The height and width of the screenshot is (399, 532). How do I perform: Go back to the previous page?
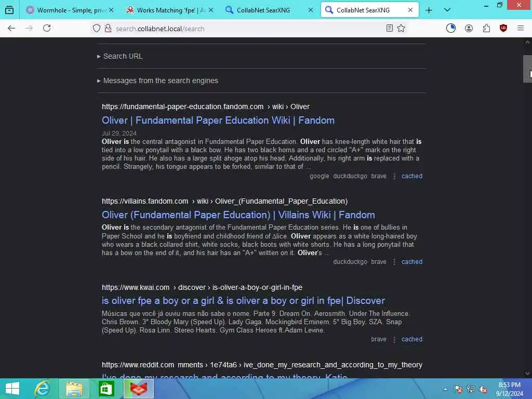click(x=11, y=29)
